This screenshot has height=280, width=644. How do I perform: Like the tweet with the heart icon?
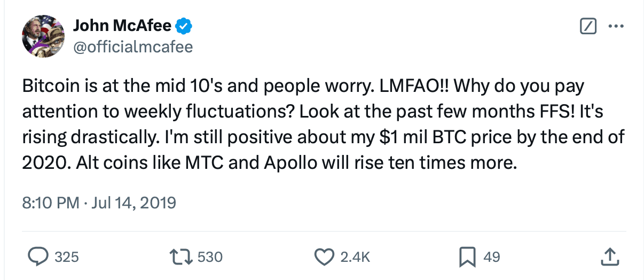point(324,257)
